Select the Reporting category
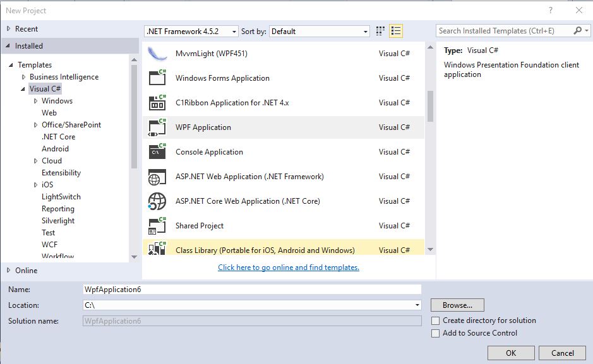Image resolution: width=593 pixels, height=364 pixels. 58,209
